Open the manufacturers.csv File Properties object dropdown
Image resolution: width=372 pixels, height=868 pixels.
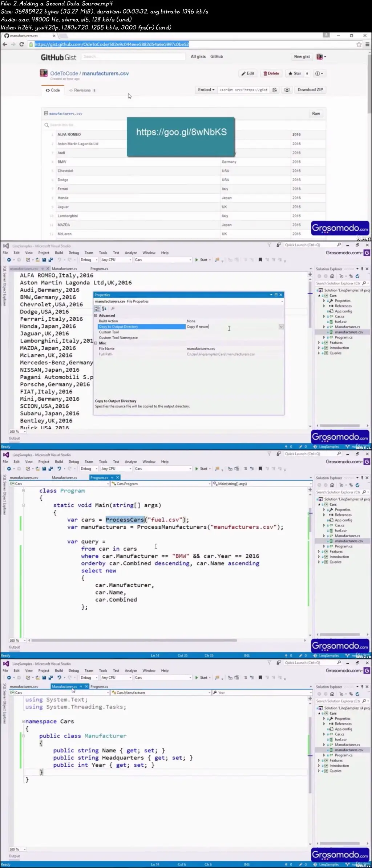[282, 301]
